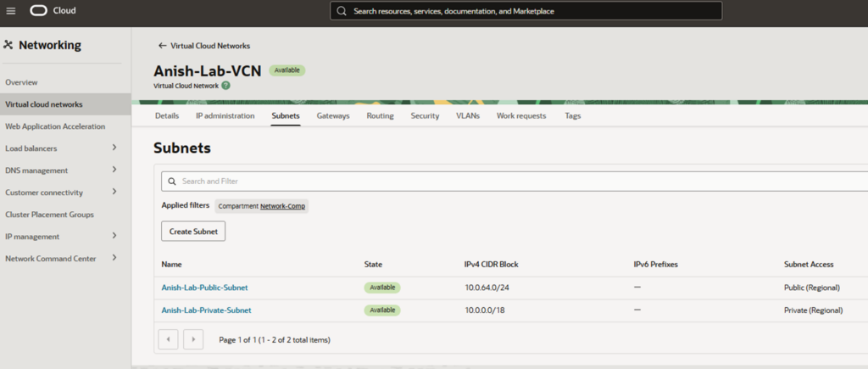The height and width of the screenshot is (369, 868).
Task: Click the help icon beside Virtual Cloud Network
Action: 225,86
